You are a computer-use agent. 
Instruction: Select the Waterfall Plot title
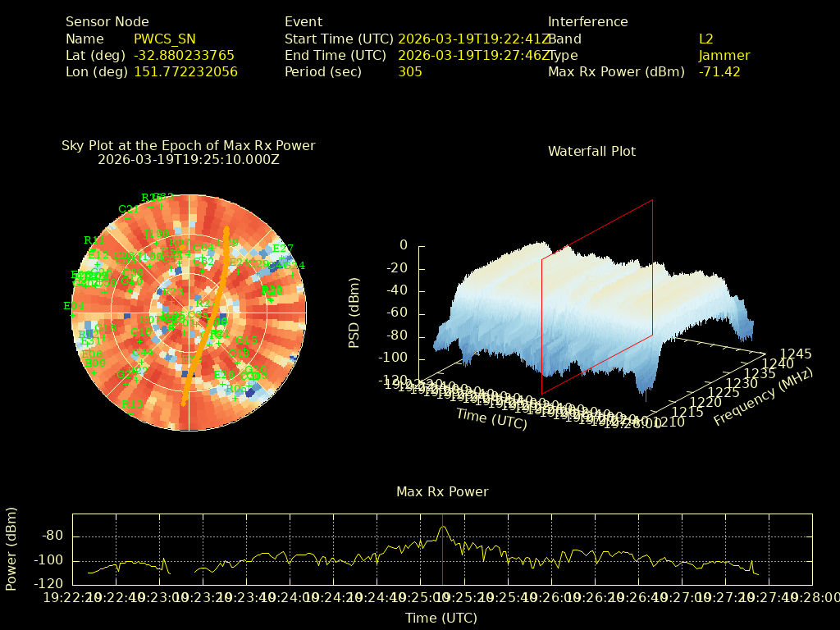pos(591,151)
